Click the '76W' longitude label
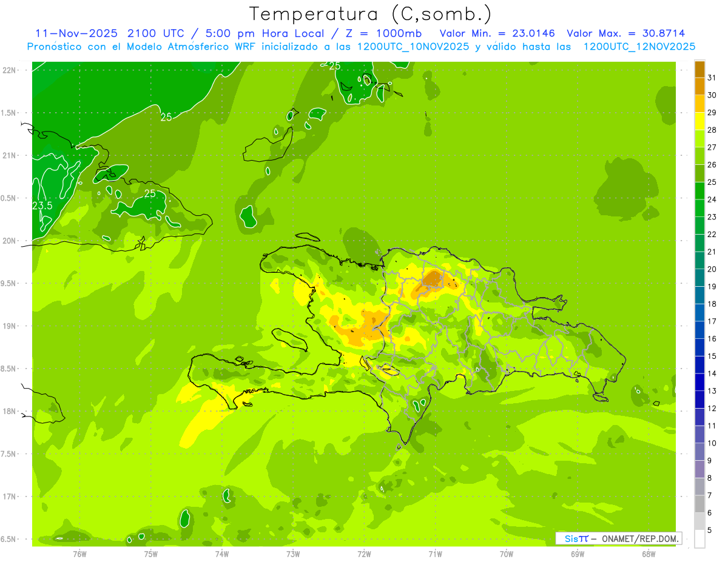The height and width of the screenshot is (562, 728). pos(79,554)
